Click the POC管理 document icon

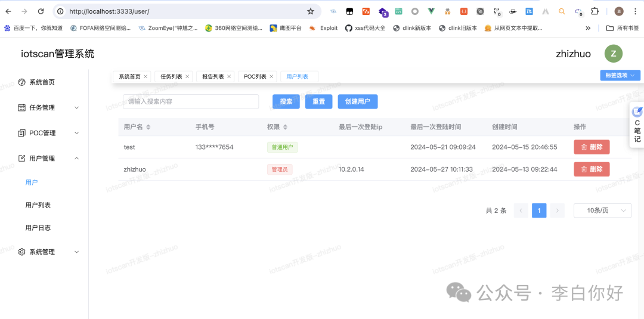[22, 133]
